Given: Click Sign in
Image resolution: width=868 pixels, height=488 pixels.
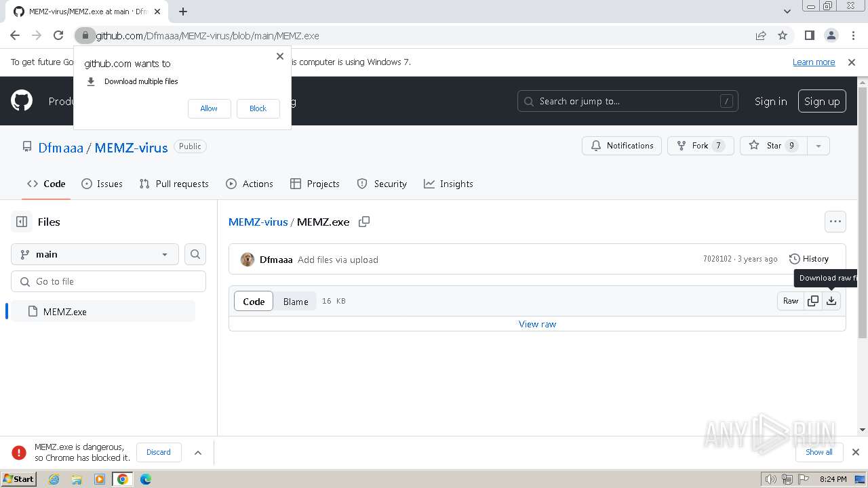Looking at the screenshot, I should click(771, 101).
